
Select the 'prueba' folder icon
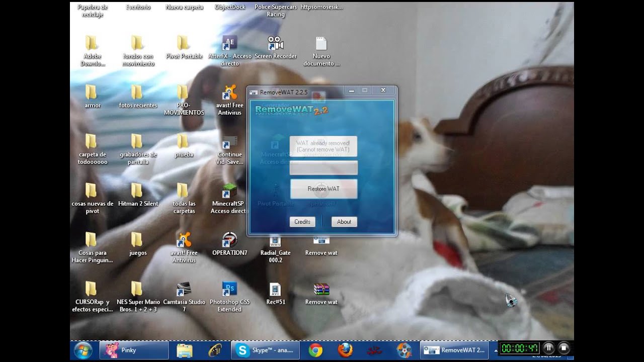[x=183, y=141]
